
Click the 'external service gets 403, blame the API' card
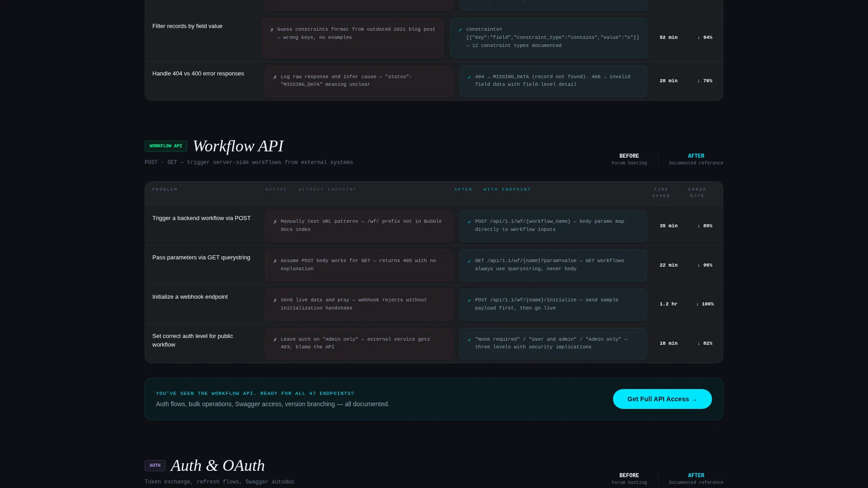[359, 343]
